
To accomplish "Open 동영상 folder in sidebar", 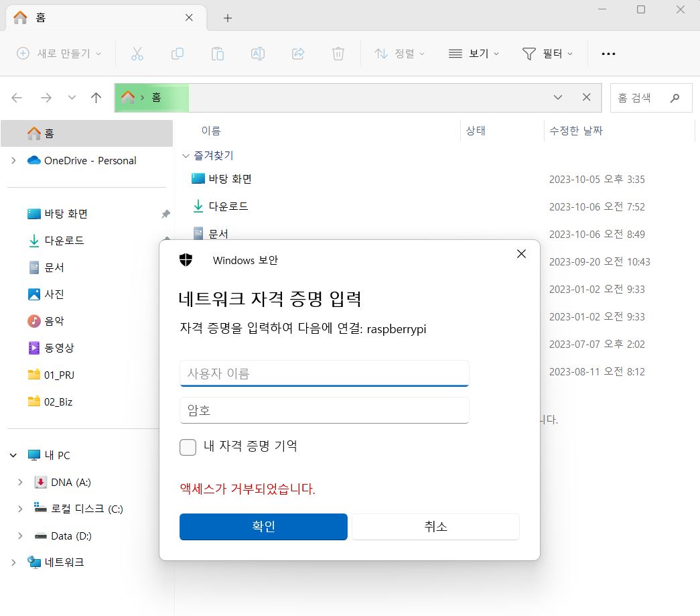I will coord(59,348).
